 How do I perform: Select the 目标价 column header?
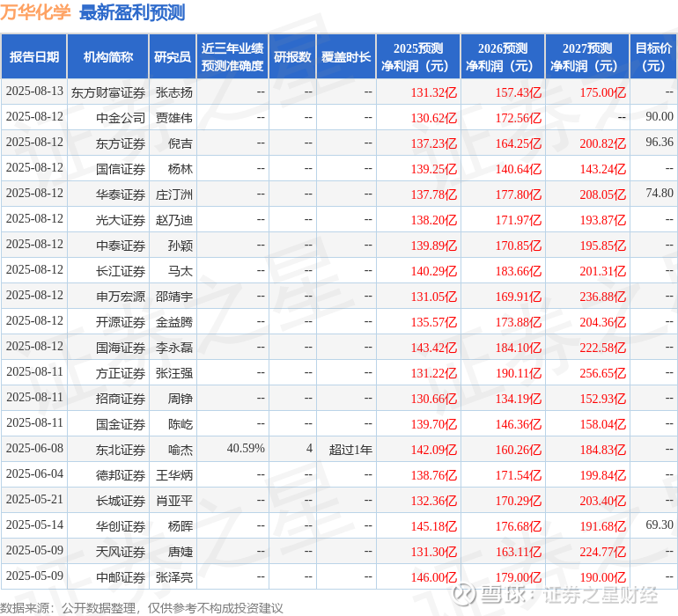[x=653, y=56]
